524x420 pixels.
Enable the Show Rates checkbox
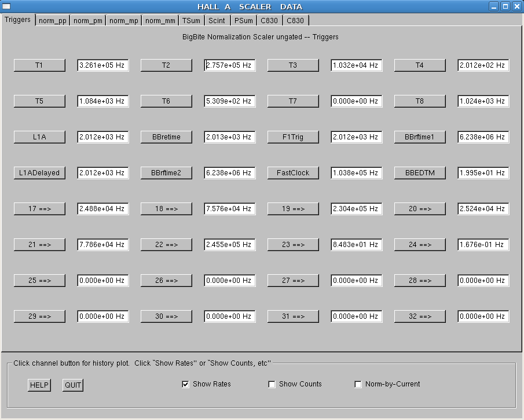pos(185,384)
